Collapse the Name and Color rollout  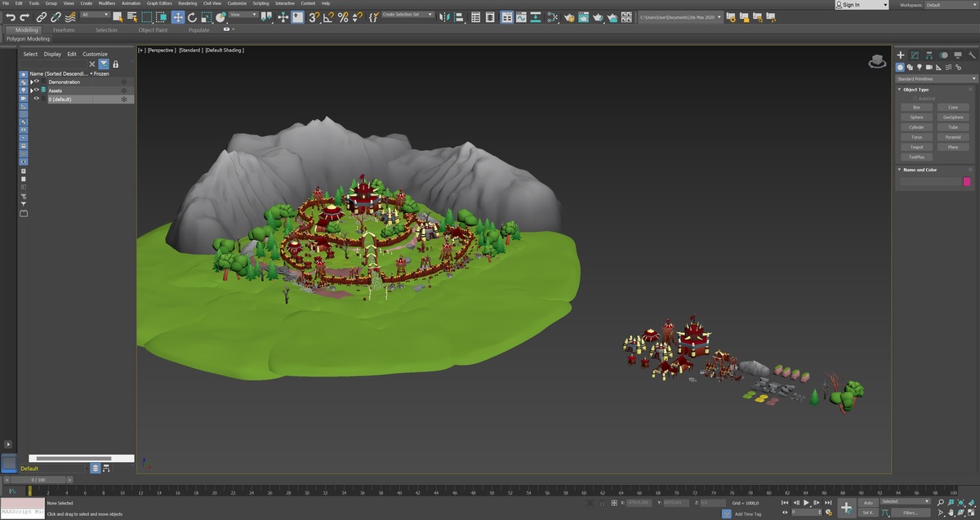[x=899, y=170]
